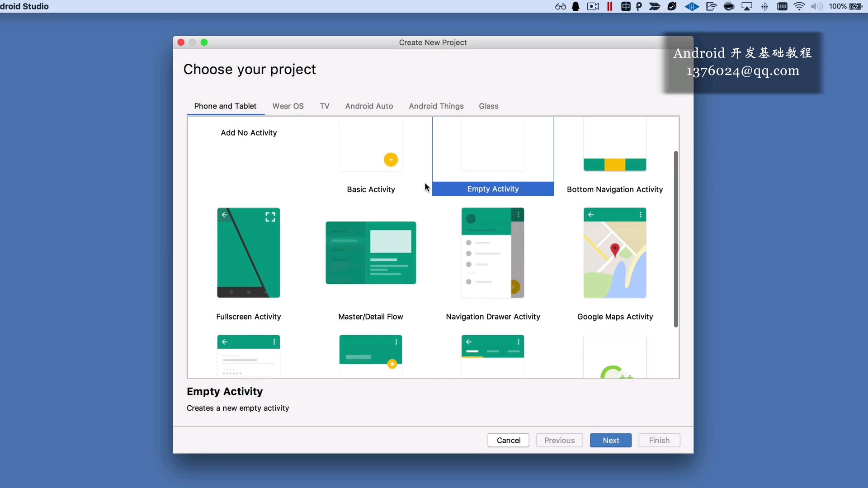This screenshot has width=868, height=488.
Task: Click the Add No Activity option
Action: point(249,133)
